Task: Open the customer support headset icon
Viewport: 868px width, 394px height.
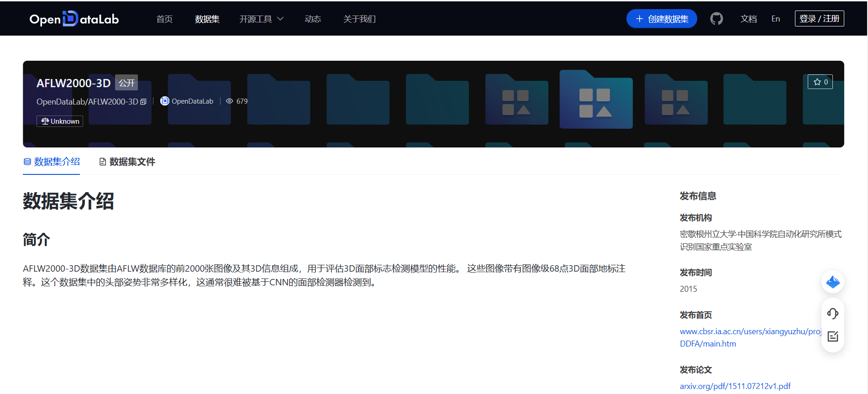Action: click(x=833, y=314)
